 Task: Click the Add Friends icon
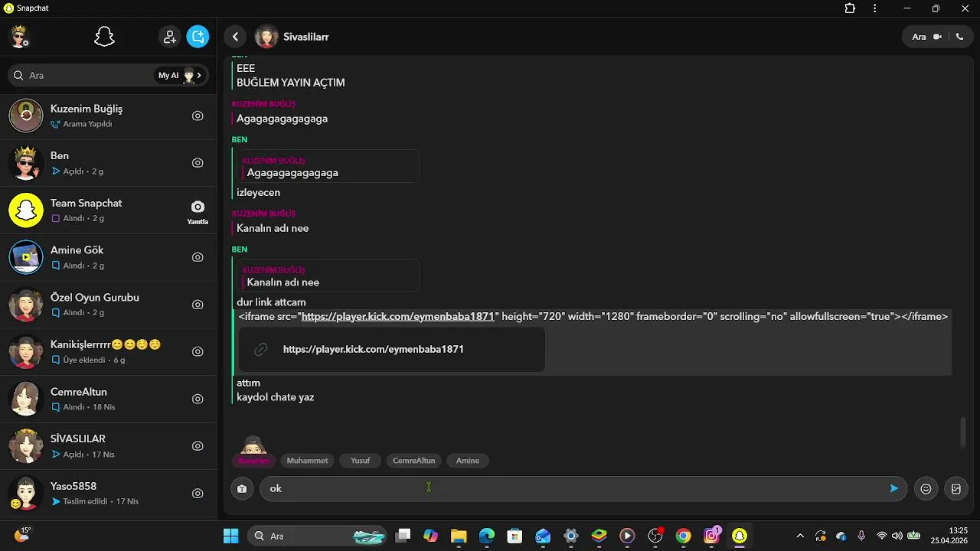pyautogui.click(x=169, y=37)
